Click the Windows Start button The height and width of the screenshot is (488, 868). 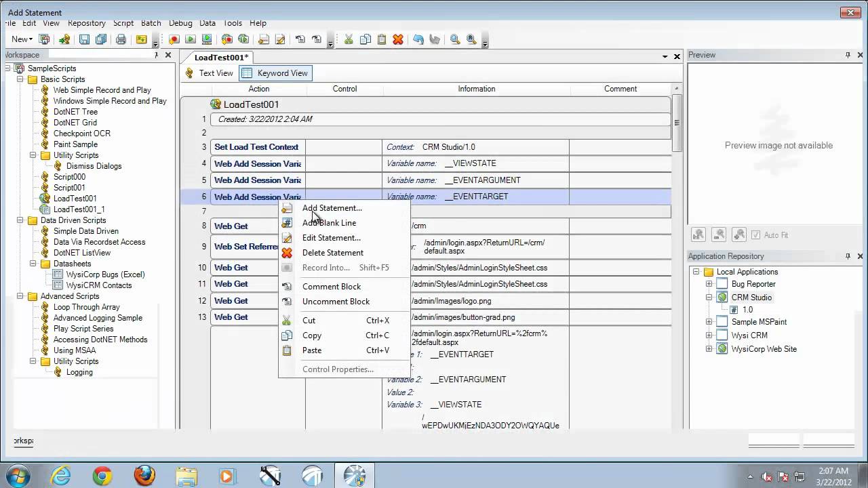point(17,476)
